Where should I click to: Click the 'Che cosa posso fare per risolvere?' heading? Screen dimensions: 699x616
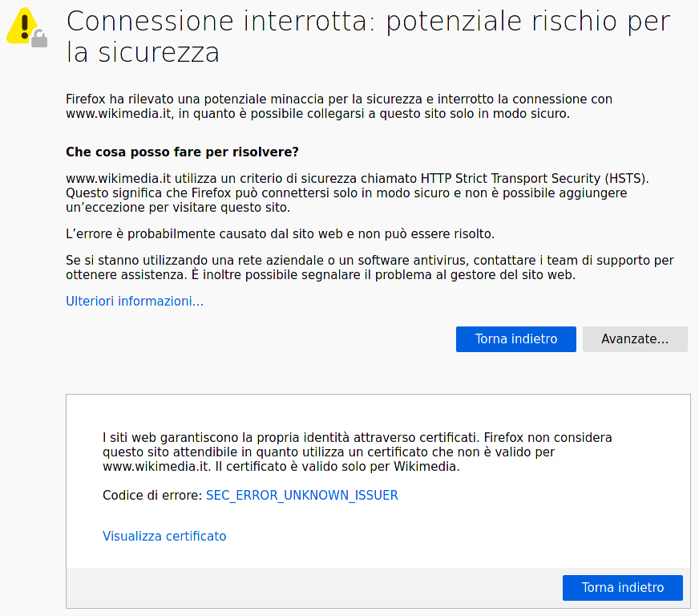182,152
